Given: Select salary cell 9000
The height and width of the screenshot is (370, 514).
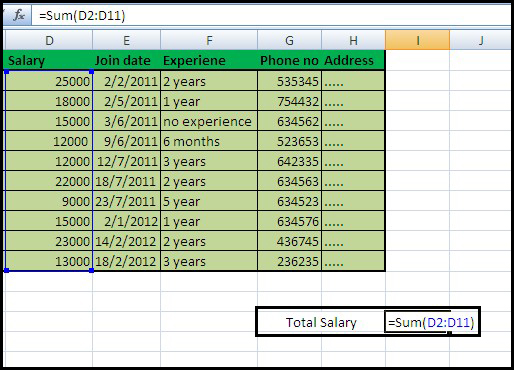Looking at the screenshot, I should click(x=49, y=201).
